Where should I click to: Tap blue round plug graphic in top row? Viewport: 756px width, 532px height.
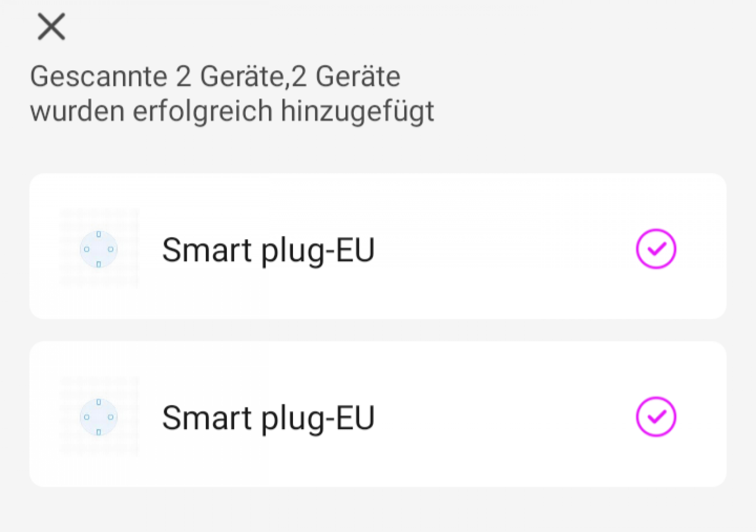point(99,249)
